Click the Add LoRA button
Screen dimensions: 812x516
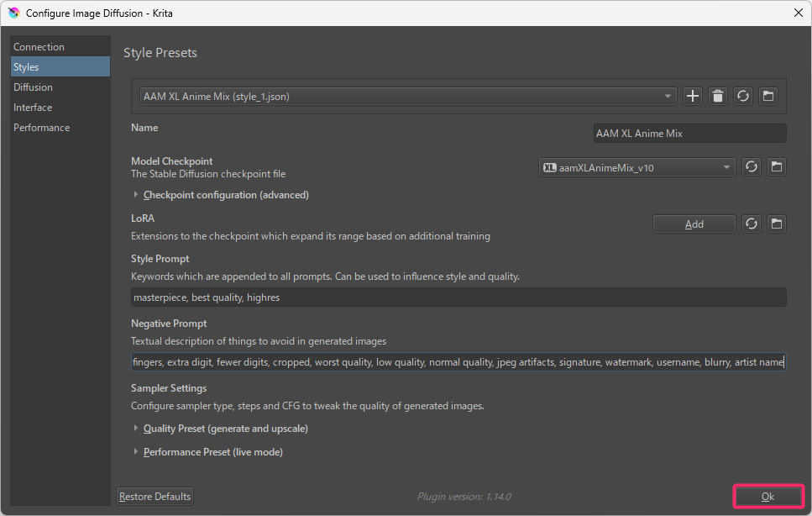(694, 224)
